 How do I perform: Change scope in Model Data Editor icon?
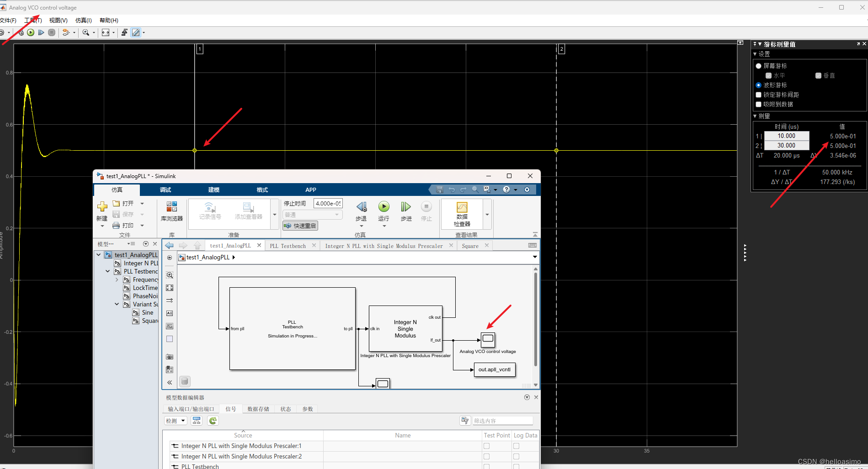point(197,421)
